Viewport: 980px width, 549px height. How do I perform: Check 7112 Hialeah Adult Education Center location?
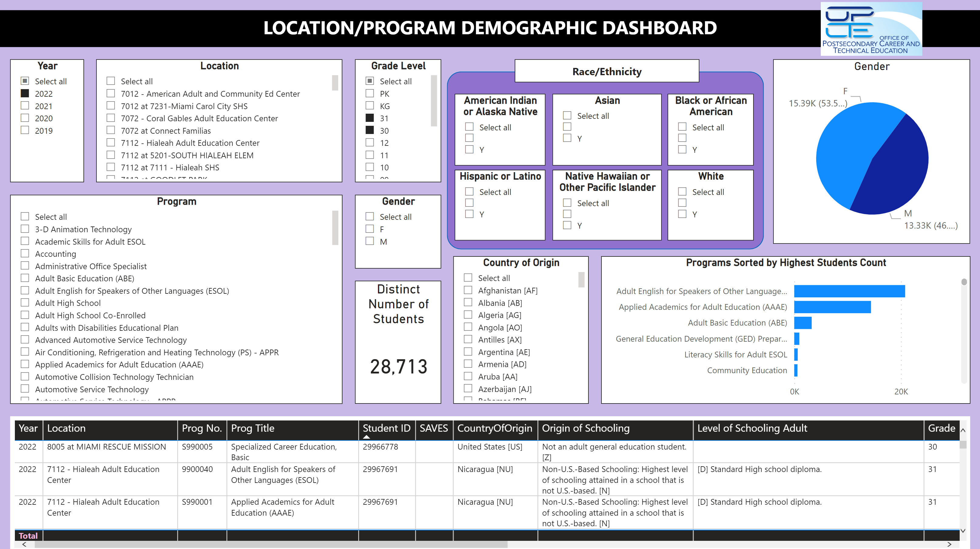(x=111, y=142)
